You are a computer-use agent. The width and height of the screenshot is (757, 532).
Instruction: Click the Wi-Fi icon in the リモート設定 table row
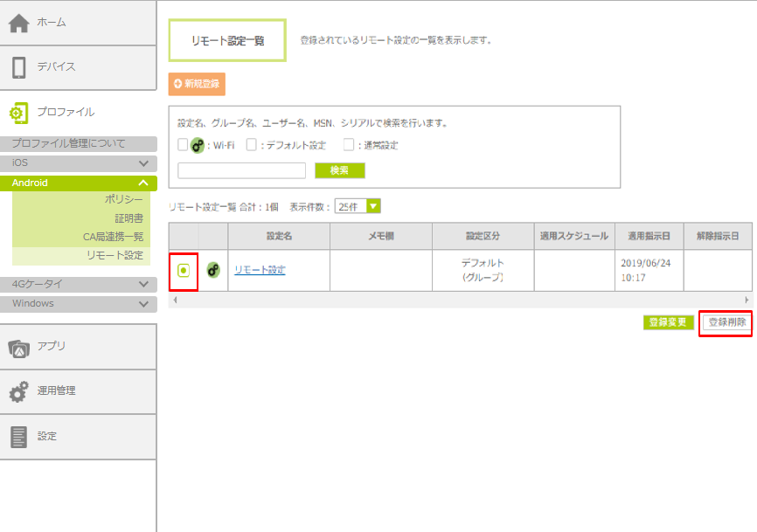coord(212,270)
